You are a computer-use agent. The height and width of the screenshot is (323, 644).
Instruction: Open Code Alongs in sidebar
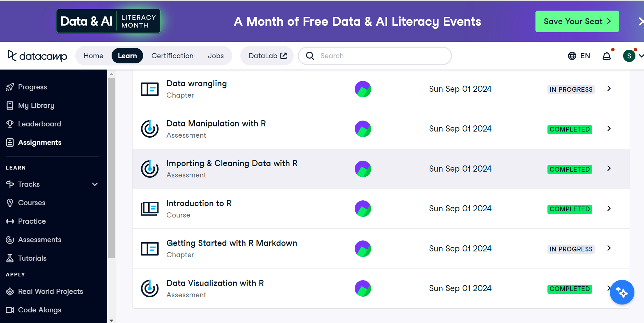pyautogui.click(x=34, y=310)
